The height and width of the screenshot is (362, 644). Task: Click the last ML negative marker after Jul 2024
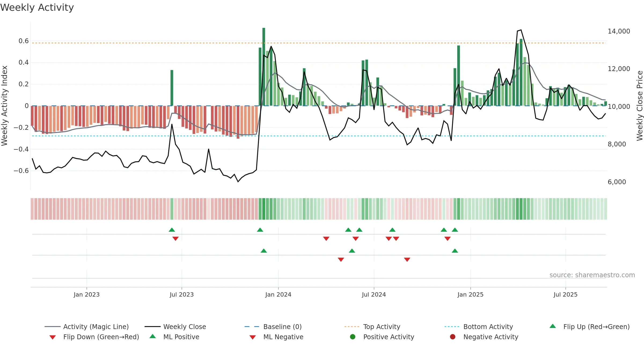click(x=407, y=260)
